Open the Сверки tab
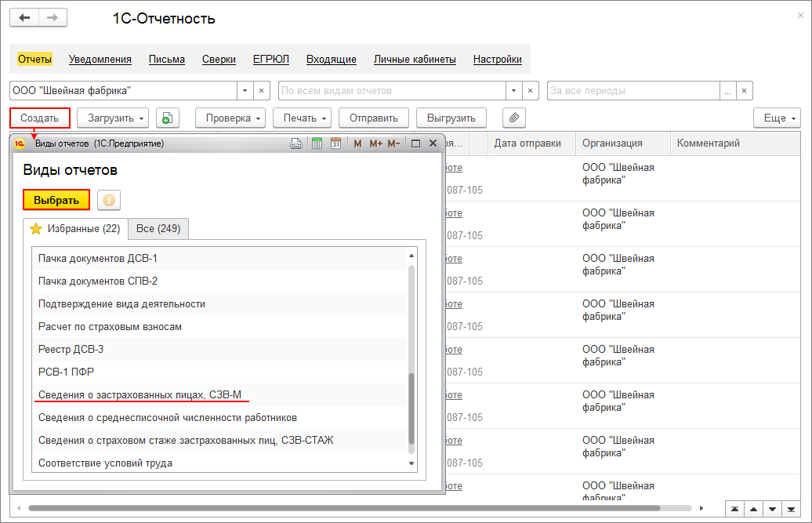812x523 pixels. tap(219, 60)
